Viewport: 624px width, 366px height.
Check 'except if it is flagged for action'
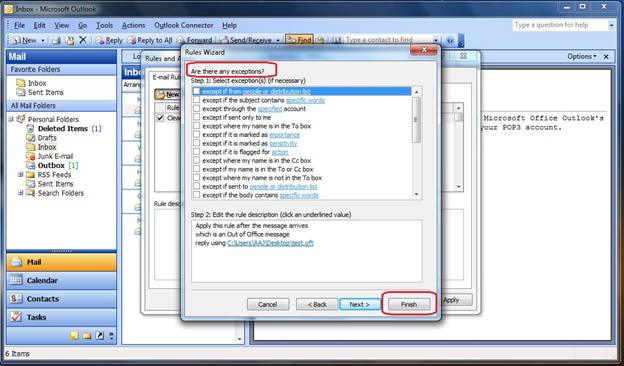point(196,152)
